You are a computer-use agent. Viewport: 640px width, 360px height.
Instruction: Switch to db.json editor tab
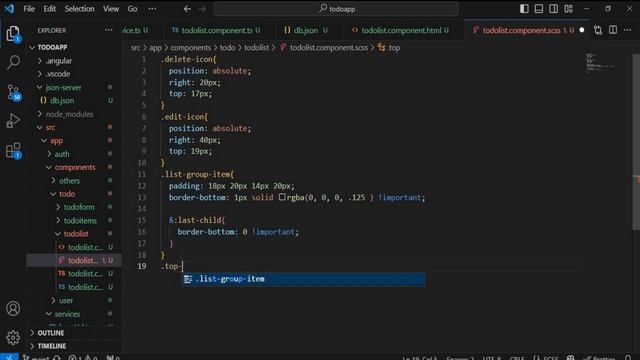point(305,30)
